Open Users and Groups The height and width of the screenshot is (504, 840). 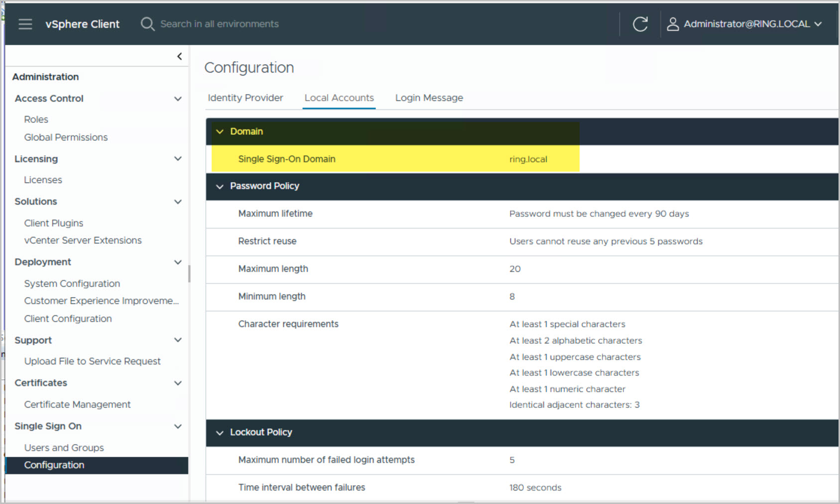[x=64, y=448]
